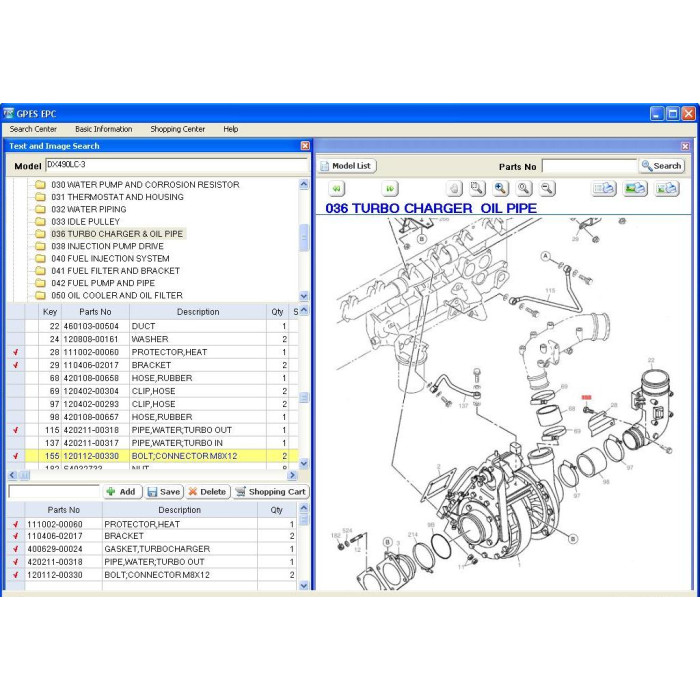Screen dimensions: 700x700
Task: Click the Description column header in parts table
Action: (198, 312)
